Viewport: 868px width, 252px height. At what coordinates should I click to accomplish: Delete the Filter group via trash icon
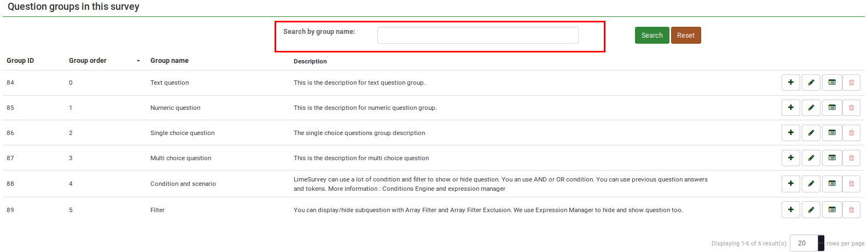(851, 210)
